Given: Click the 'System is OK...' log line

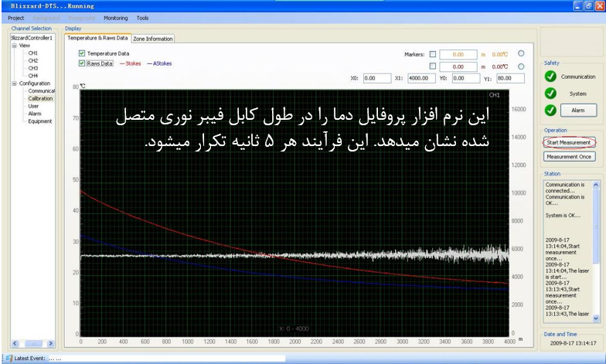Looking at the screenshot, I should tap(563, 215).
